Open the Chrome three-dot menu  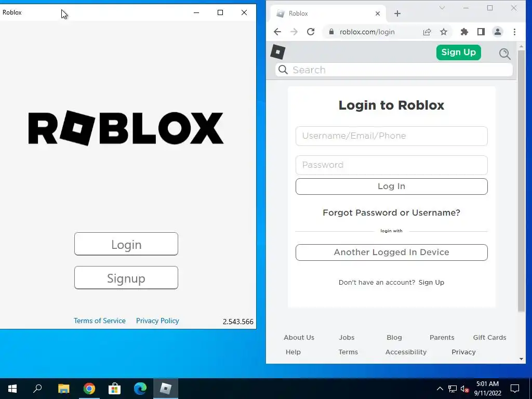click(x=514, y=32)
